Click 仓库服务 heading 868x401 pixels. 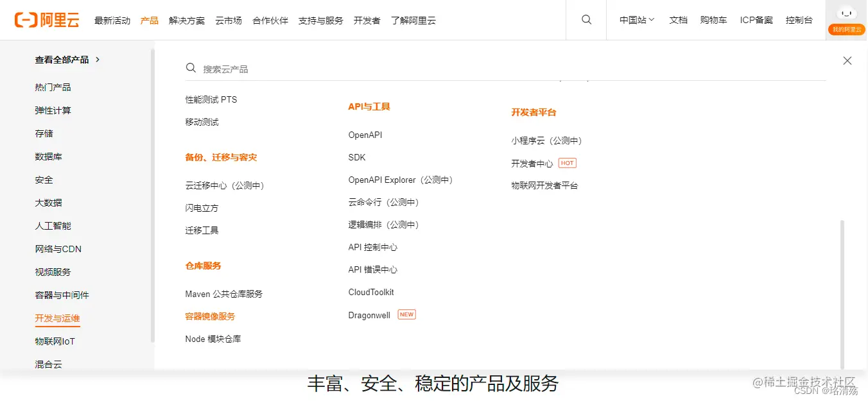(204, 266)
